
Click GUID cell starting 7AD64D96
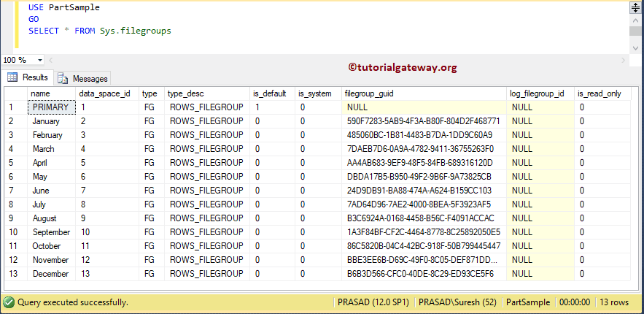click(424, 204)
